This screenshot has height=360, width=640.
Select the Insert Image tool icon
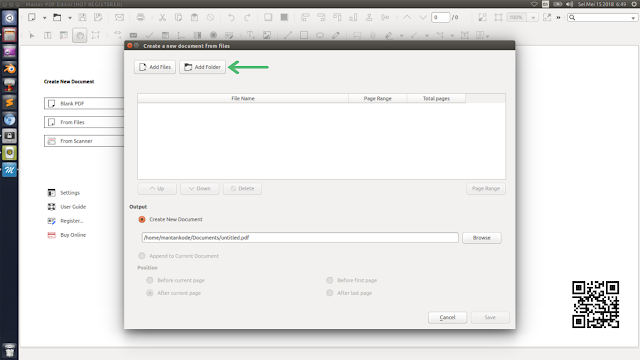267,35
